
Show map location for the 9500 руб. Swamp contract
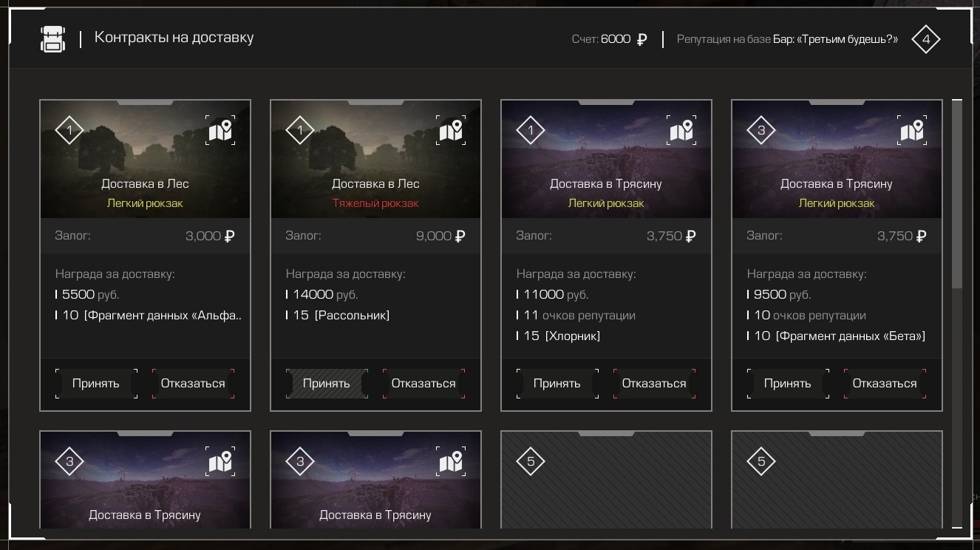912,131
